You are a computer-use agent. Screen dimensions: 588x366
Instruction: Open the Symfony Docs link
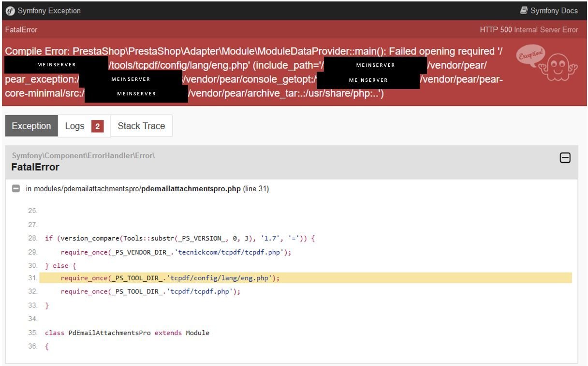click(x=549, y=11)
